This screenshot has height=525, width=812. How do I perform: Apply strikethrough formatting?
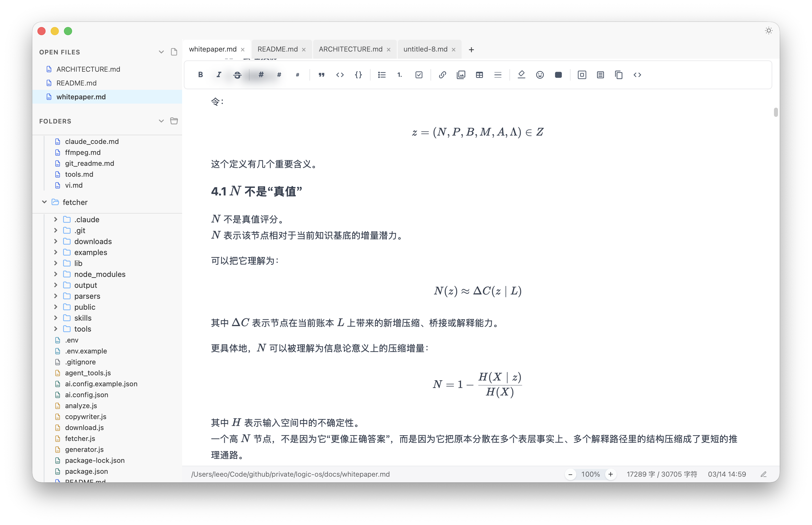[237, 75]
